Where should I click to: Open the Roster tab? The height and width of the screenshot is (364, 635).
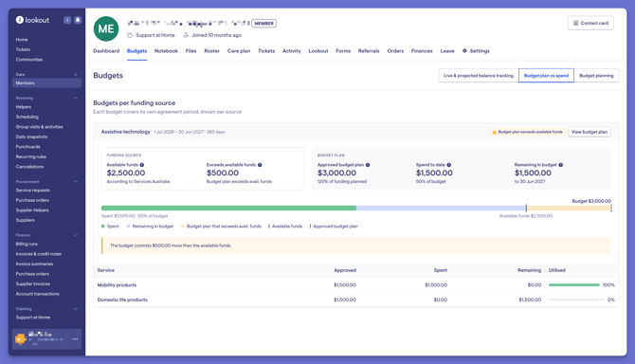(x=211, y=51)
